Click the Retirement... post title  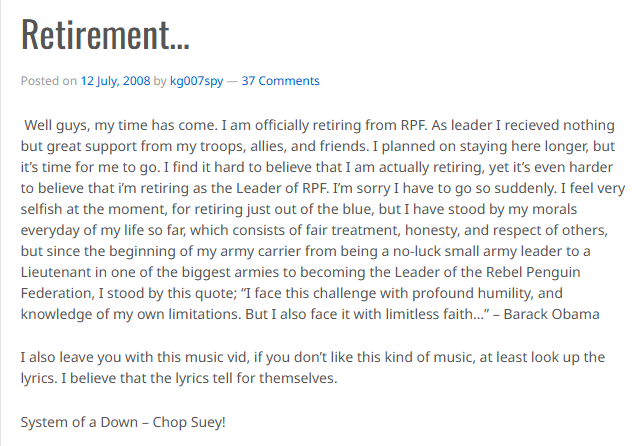click(105, 34)
